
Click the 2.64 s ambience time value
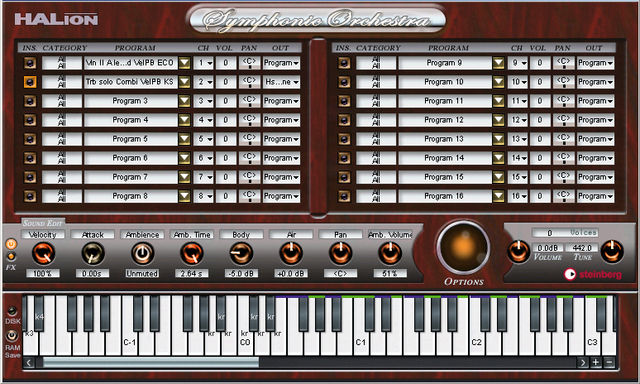click(192, 274)
